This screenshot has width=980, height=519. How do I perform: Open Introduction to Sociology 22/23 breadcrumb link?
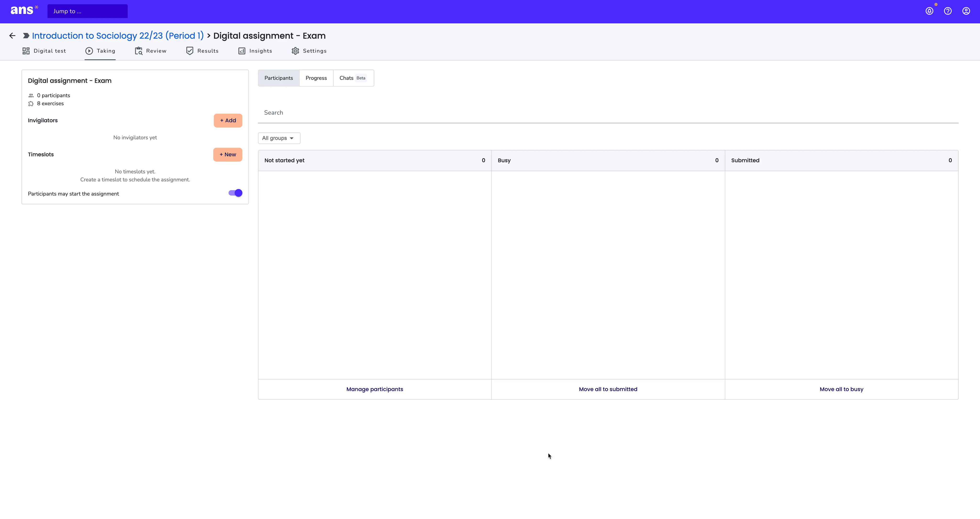click(x=118, y=36)
